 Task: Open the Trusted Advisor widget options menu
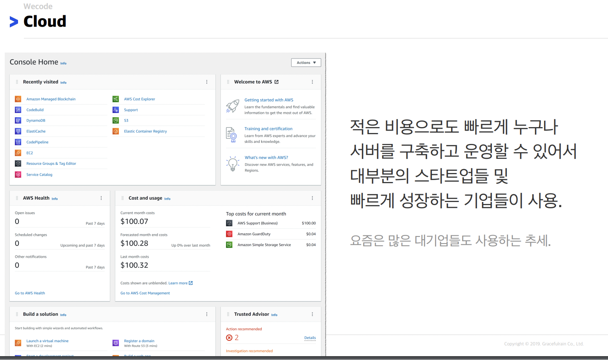click(x=312, y=314)
